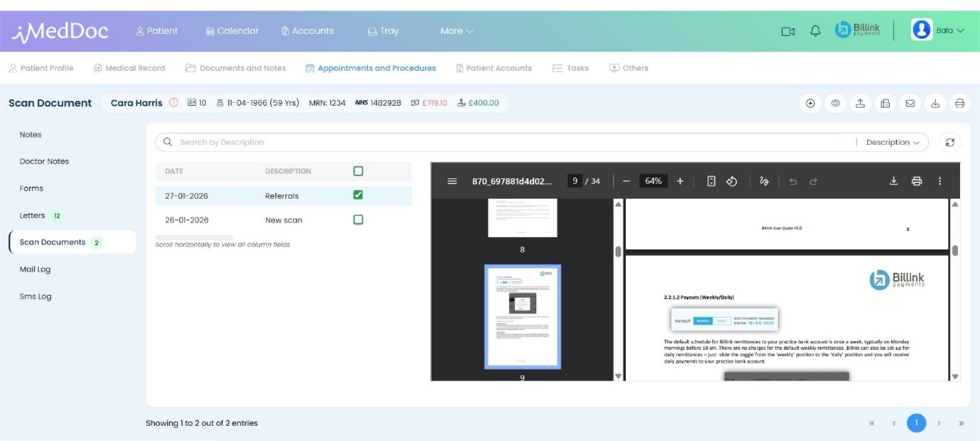Viewport: 980px width, 441px height.
Task: Refresh the scan documents list
Action: click(949, 142)
